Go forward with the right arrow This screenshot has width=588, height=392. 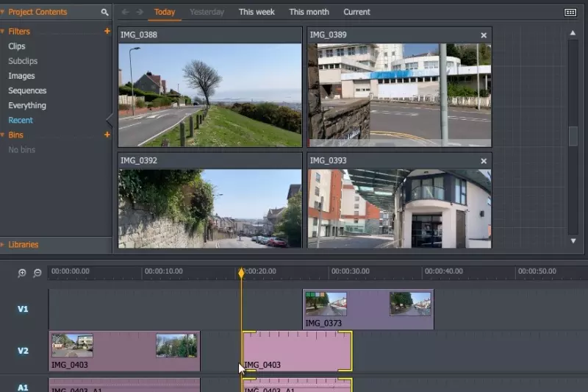point(140,12)
